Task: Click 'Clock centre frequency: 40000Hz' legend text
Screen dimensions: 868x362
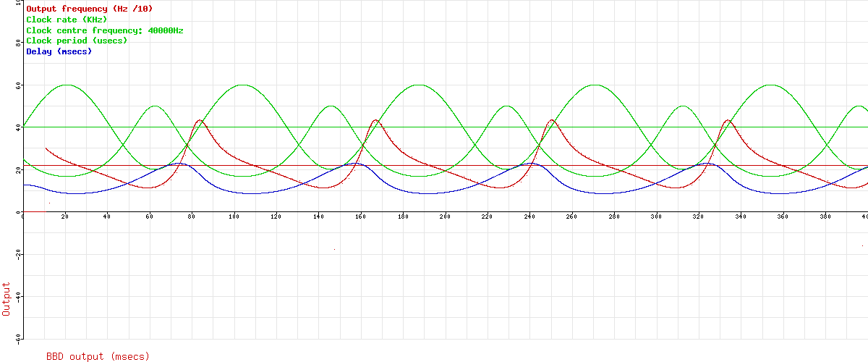Action: click(105, 30)
